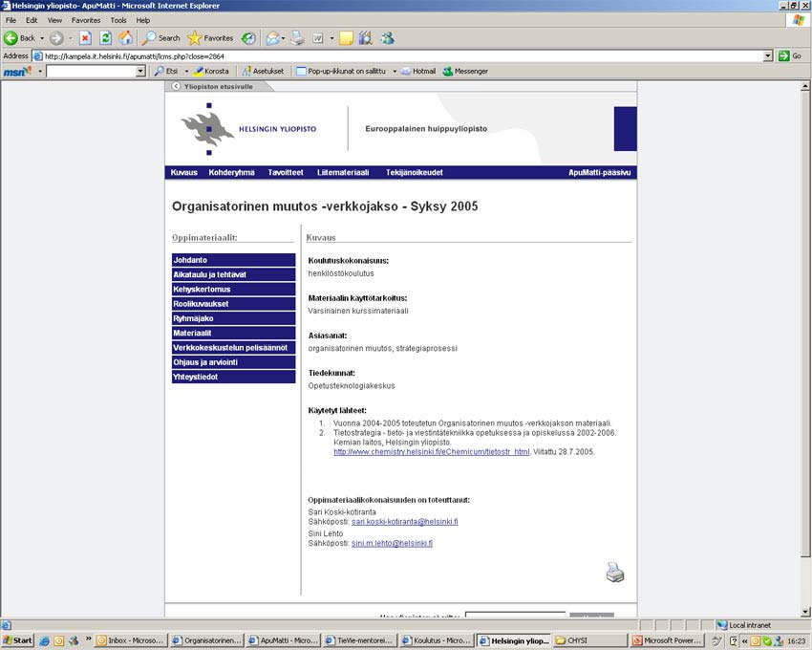Expand the Edit with Word dropdown arrow
The width and height of the screenshot is (812, 650).
coord(331,38)
